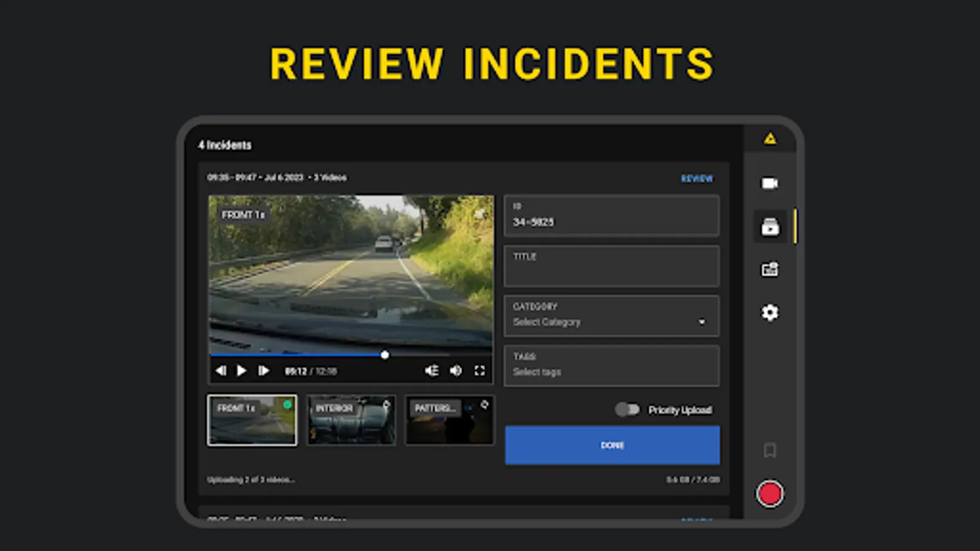Enable the Priority Upload toggle
This screenshot has width=980, height=551.
627,410
